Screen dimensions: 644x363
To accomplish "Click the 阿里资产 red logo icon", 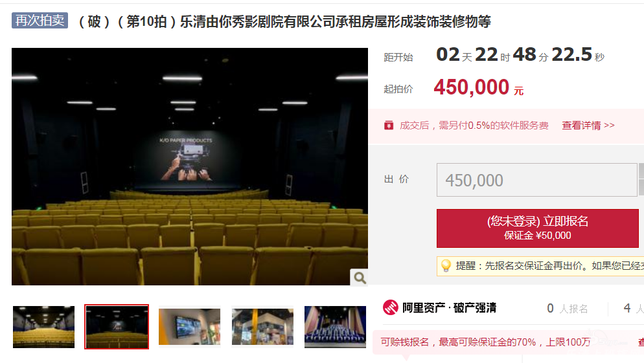I will coord(390,307).
